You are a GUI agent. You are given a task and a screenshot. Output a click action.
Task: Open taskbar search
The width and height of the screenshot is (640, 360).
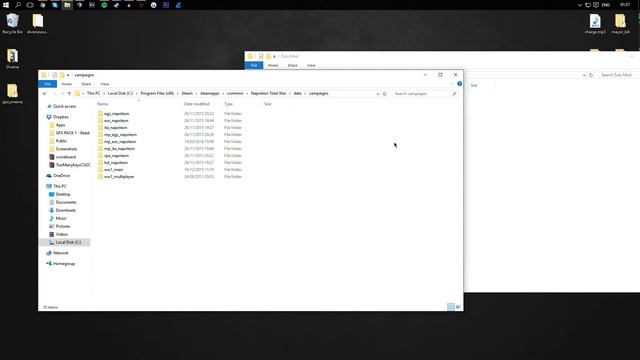(x=18, y=5)
